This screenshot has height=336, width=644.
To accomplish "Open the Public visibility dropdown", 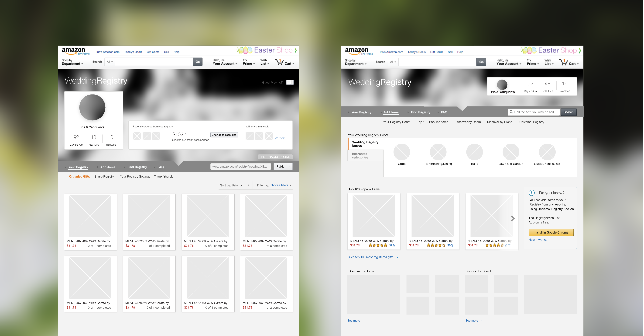I will pos(283,167).
